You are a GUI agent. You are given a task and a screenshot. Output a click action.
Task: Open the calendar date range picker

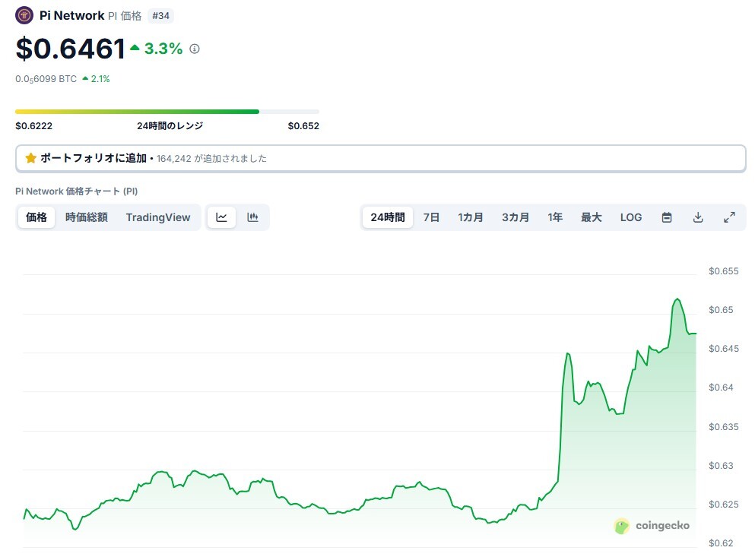(x=666, y=217)
